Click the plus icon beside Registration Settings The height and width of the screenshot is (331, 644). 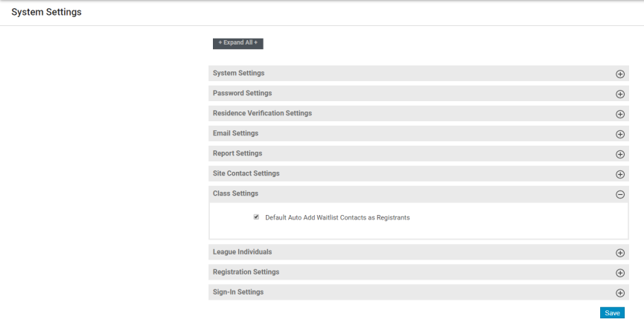tap(619, 273)
